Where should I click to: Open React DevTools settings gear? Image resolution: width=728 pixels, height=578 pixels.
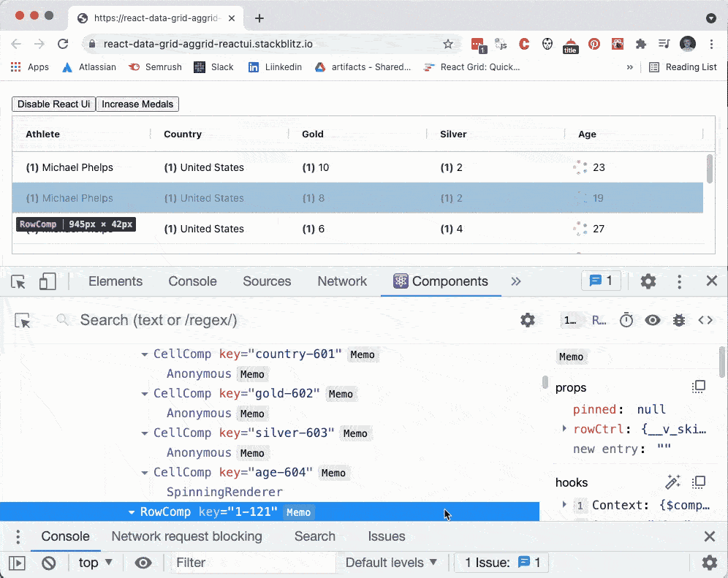[528, 320]
